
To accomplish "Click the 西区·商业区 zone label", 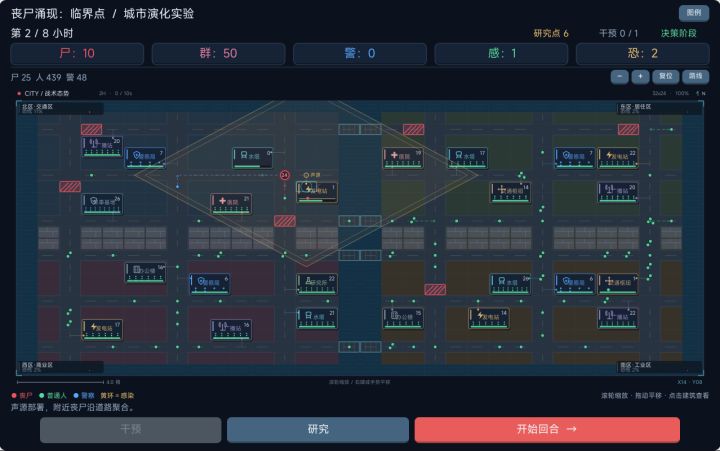I will (38, 365).
